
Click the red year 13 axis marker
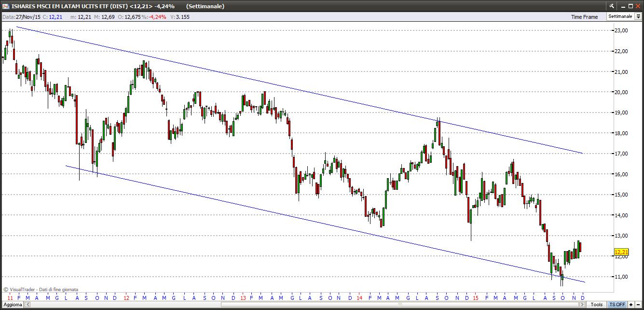[x=243, y=297]
